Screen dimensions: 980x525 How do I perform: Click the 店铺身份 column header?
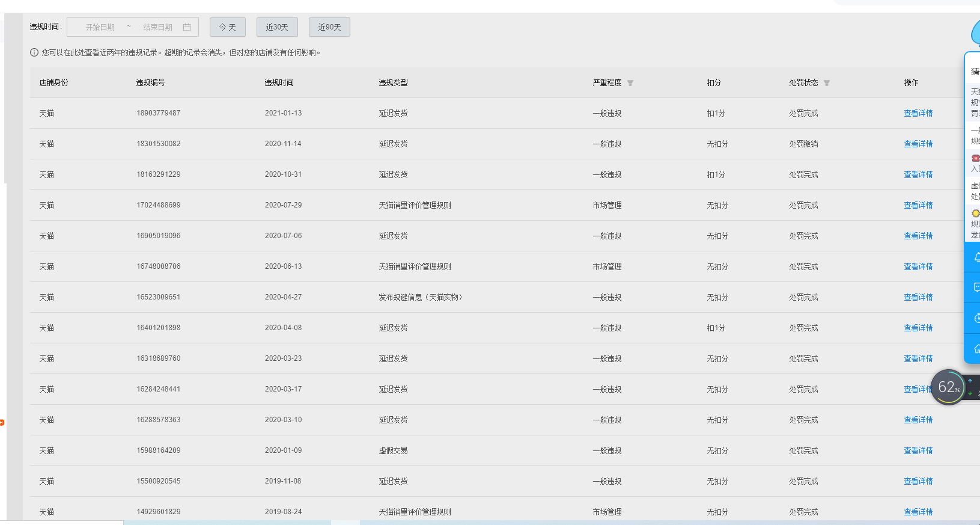[53, 82]
